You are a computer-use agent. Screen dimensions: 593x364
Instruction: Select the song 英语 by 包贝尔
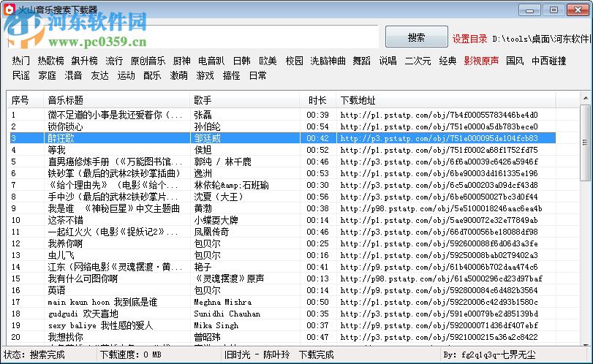click(x=282, y=291)
